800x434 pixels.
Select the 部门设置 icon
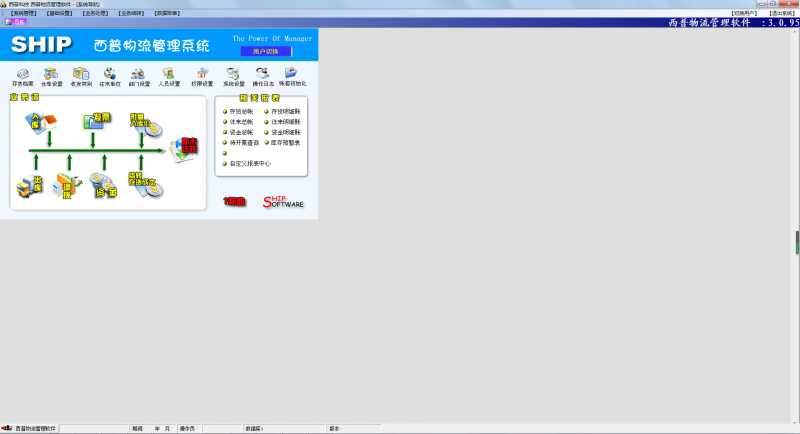click(x=110, y=75)
